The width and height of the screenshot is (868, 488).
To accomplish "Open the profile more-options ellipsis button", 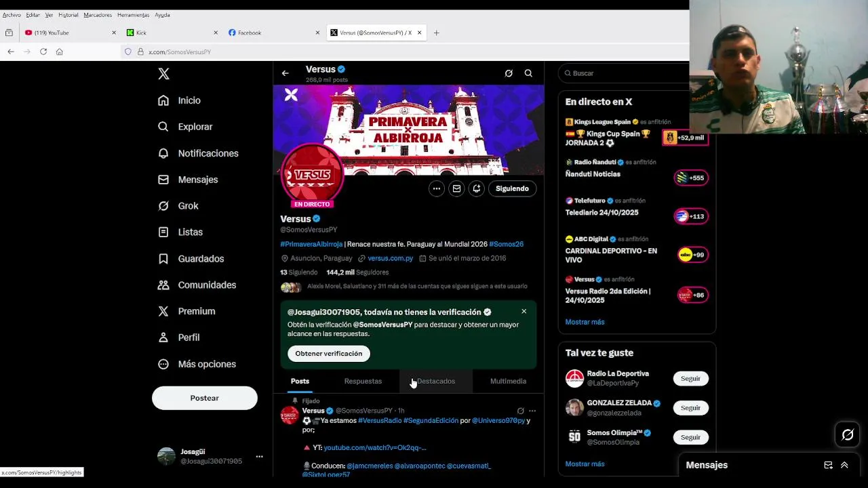I will coord(437,188).
